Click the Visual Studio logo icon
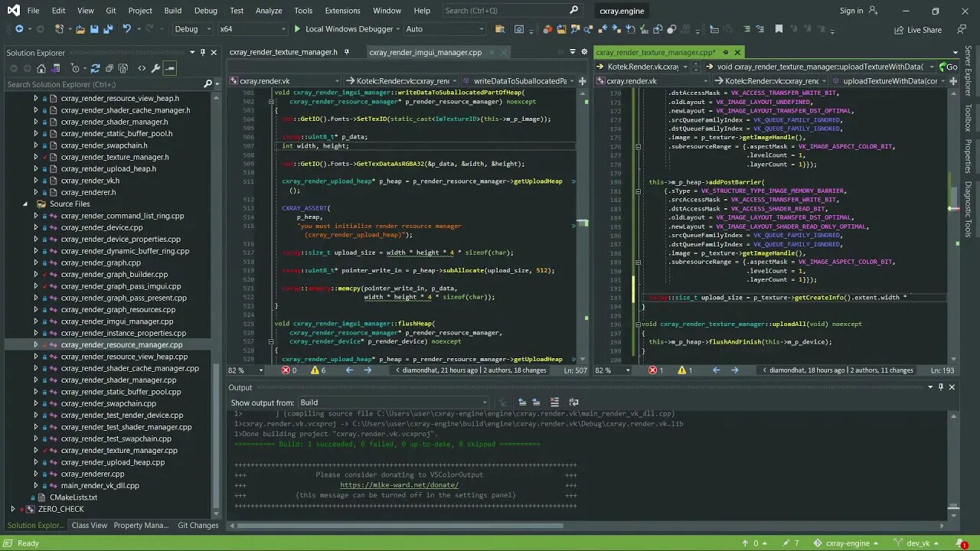This screenshot has height=551, width=980. pyautogui.click(x=13, y=11)
